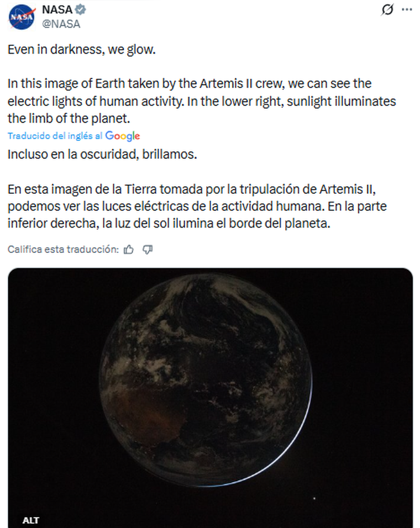
Task: Show the ALT image description badge
Action: [x=31, y=520]
